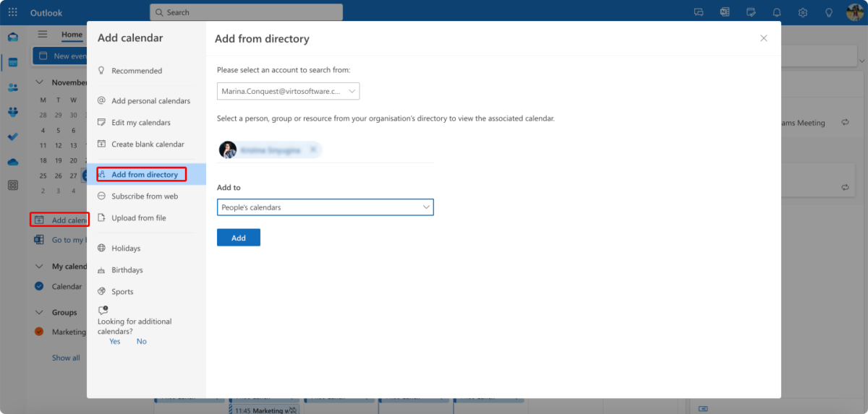The height and width of the screenshot is (414, 868).
Task: Open People in left rail
Action: (x=13, y=87)
